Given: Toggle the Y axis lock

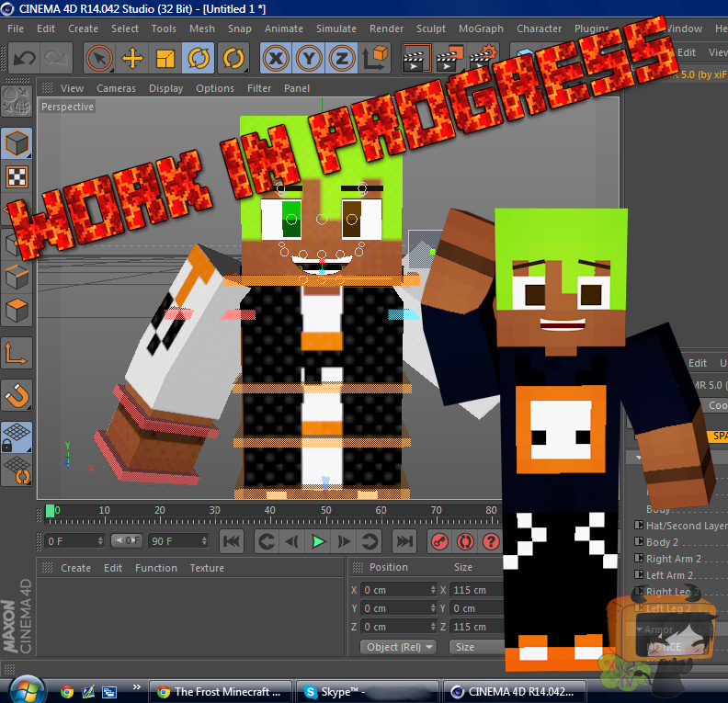Looking at the screenshot, I should (309, 58).
